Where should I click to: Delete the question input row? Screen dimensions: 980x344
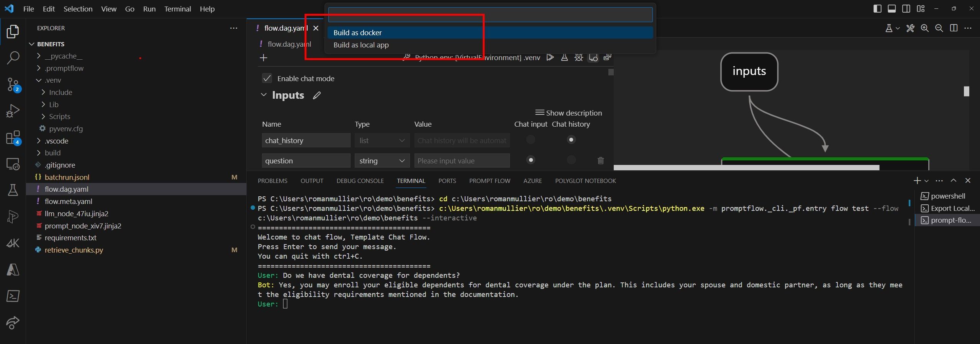pos(601,161)
